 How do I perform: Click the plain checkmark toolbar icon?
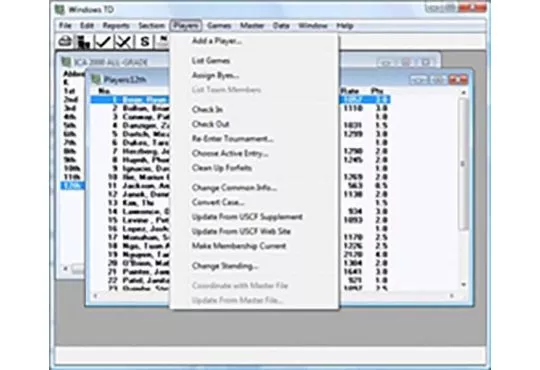tap(103, 42)
